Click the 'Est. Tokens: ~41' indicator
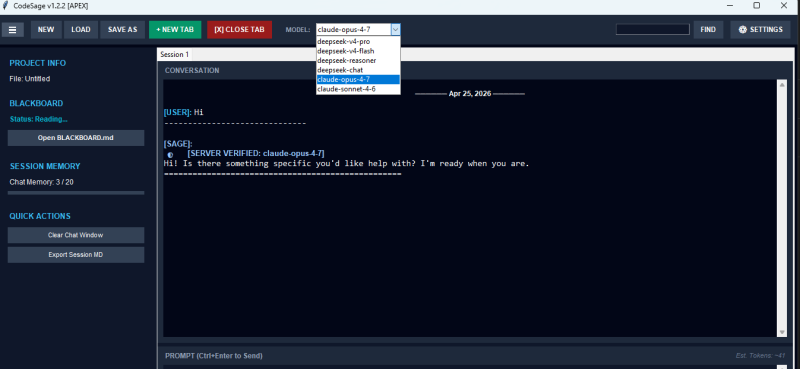The width and height of the screenshot is (800, 369). pyautogui.click(x=761, y=356)
